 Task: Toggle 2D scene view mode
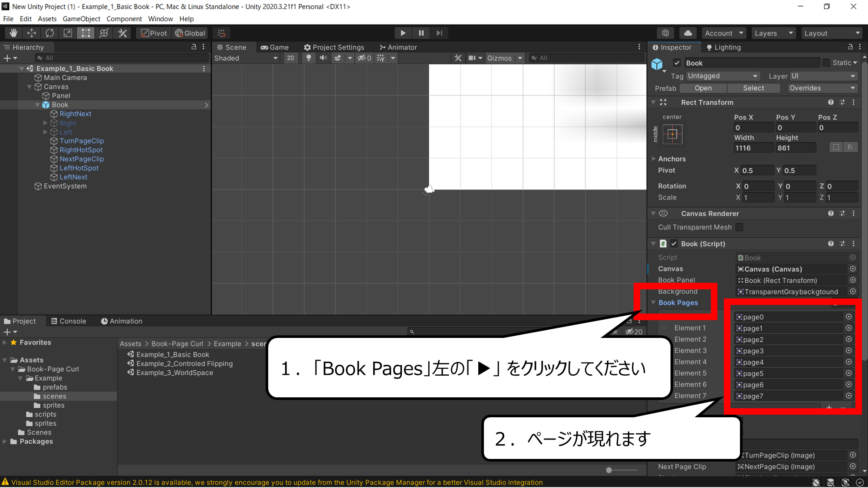(290, 58)
